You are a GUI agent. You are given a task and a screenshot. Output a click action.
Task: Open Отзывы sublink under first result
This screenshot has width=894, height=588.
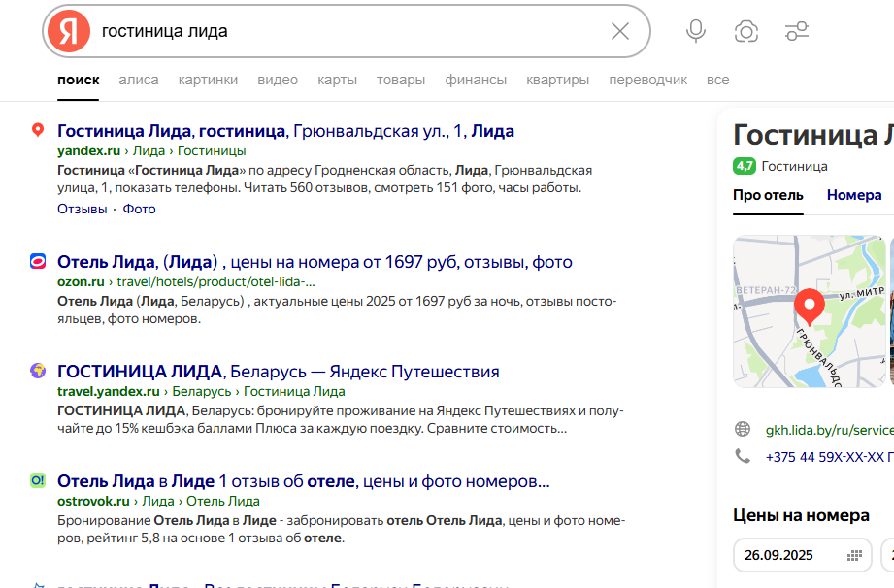pos(82,209)
